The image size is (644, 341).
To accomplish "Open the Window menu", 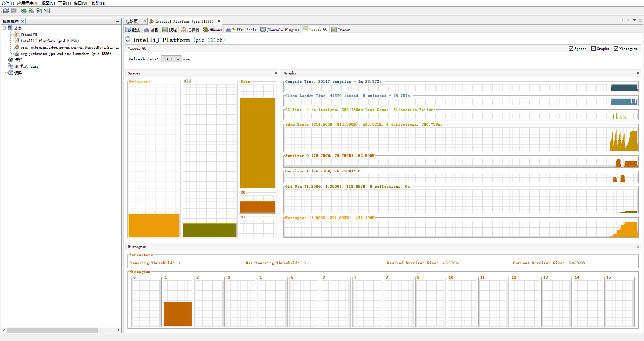I will tap(81, 3).
